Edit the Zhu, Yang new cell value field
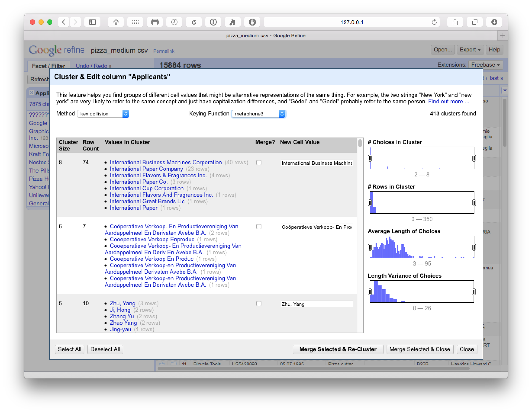532x413 pixels. point(317,304)
